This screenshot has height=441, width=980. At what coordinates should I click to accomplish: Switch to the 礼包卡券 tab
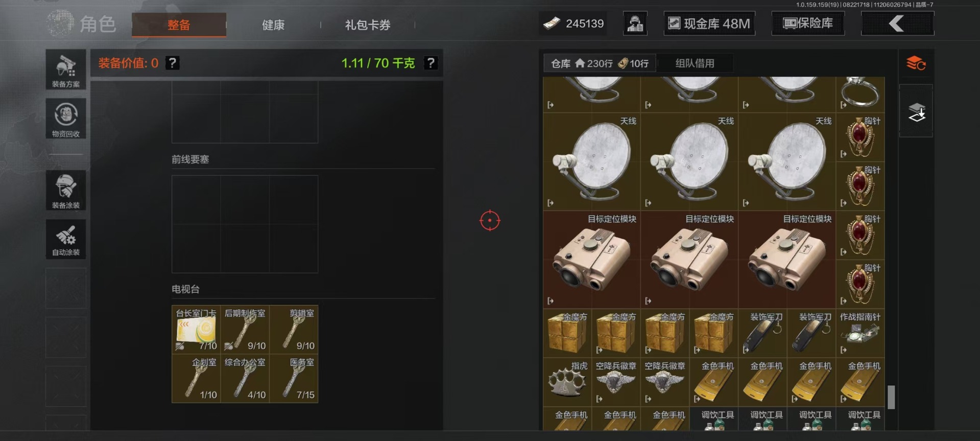(x=368, y=25)
